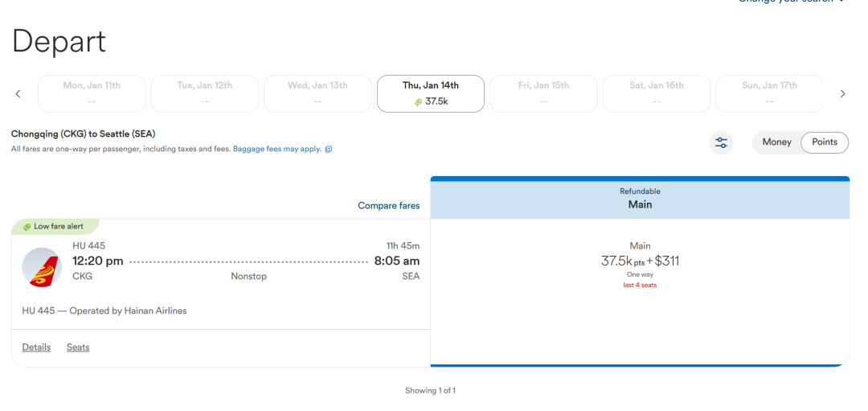Select the Fri, Jan 15th date tab

pyautogui.click(x=543, y=93)
